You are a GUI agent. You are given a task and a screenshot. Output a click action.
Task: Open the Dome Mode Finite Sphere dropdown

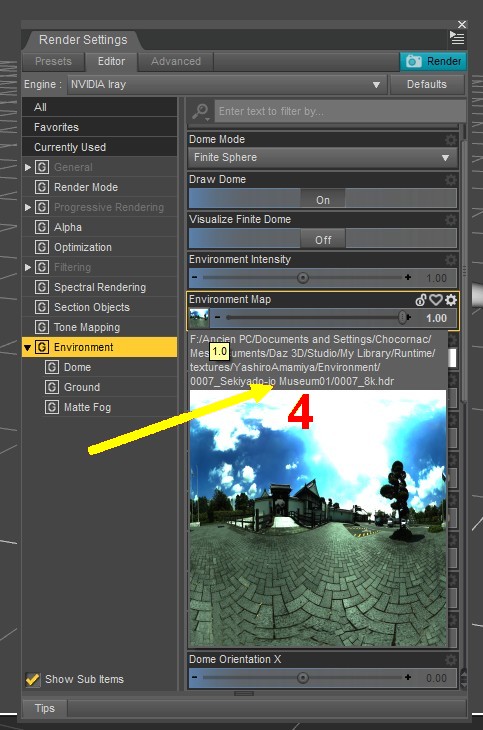(x=323, y=158)
